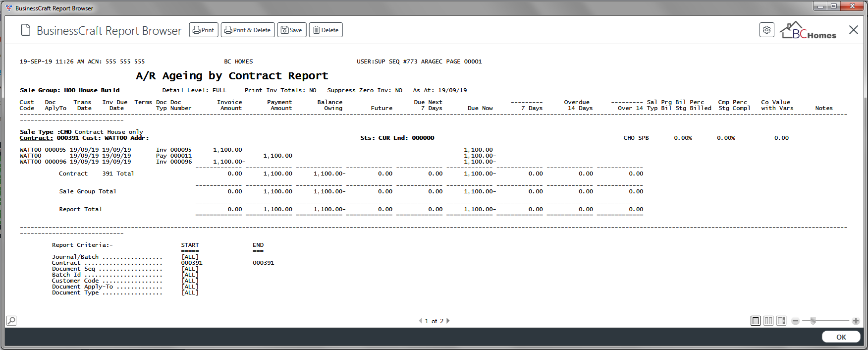Click the "1 of 2" page indicator
This screenshot has width=868, height=350.
pos(434,321)
